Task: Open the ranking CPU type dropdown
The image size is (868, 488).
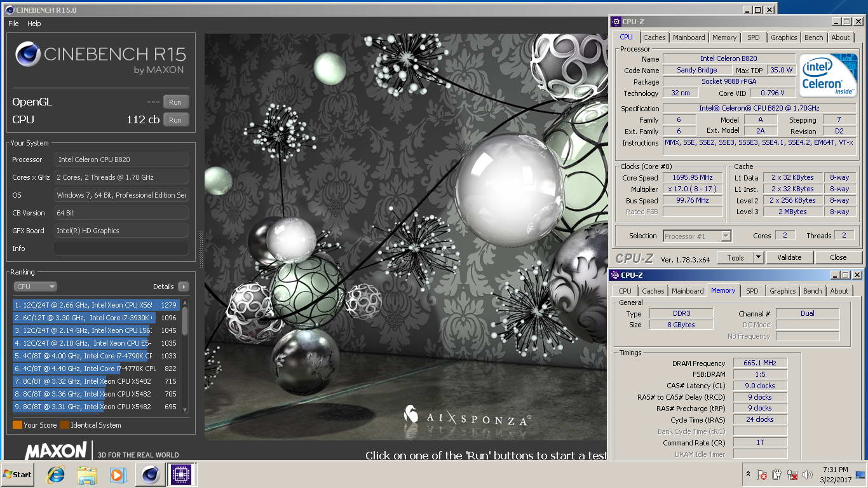Action: click(36, 287)
